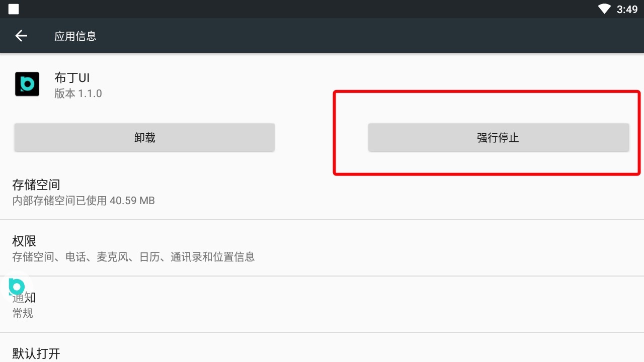Click the 卸载 uninstall button
The height and width of the screenshot is (362, 644).
click(144, 137)
